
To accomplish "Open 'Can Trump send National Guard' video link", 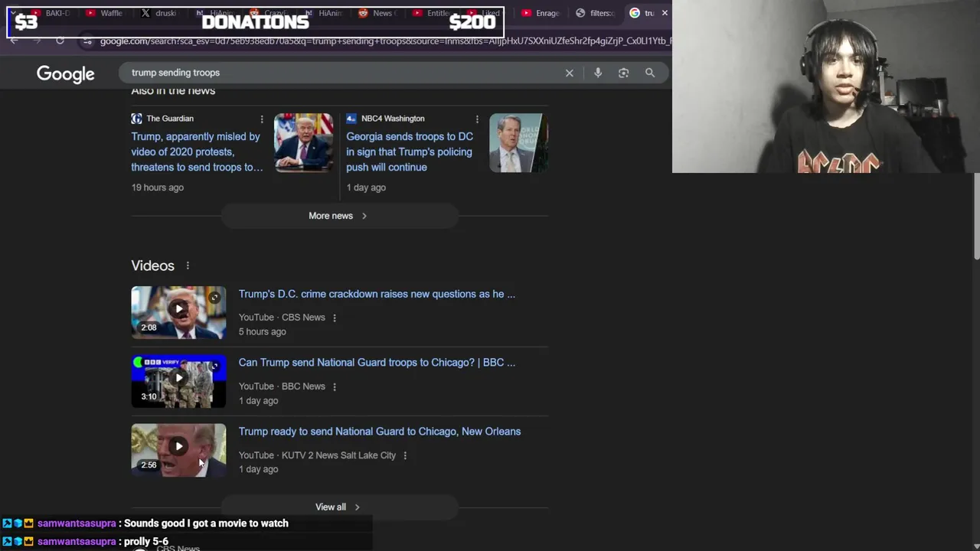I will pyautogui.click(x=377, y=363).
